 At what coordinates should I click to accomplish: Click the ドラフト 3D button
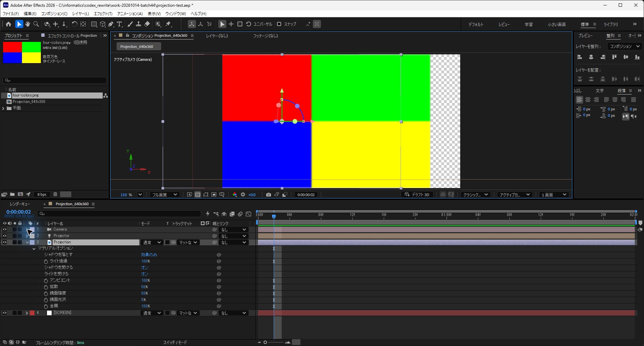pos(417,195)
